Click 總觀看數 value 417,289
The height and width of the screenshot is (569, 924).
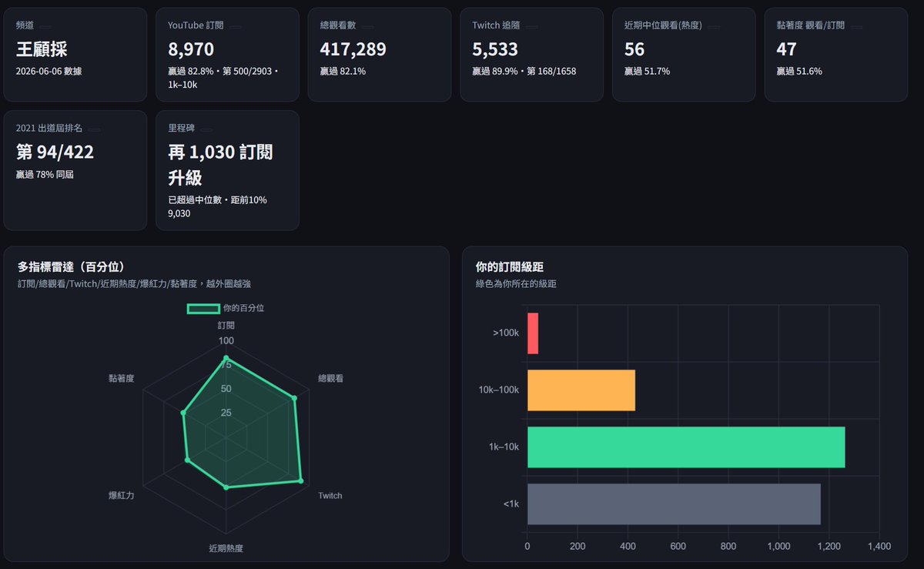pos(353,50)
